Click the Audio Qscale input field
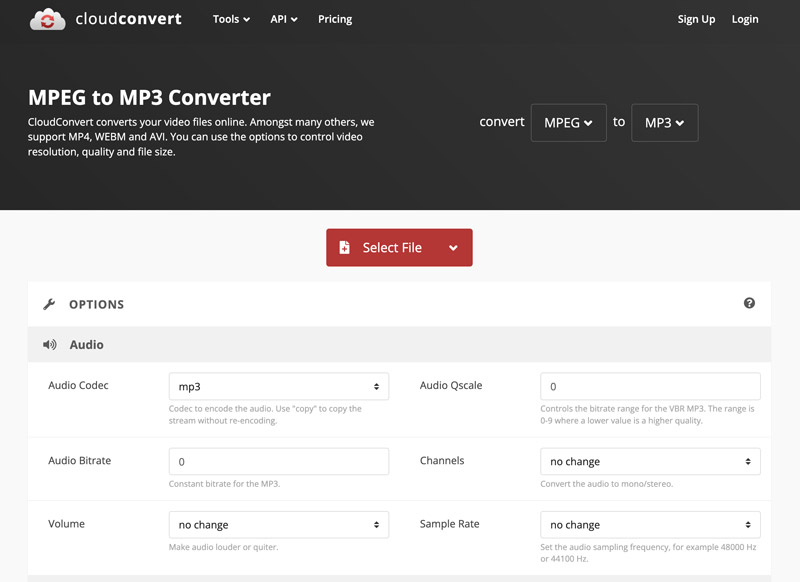Screen dimensions: 800x582 pos(650,386)
